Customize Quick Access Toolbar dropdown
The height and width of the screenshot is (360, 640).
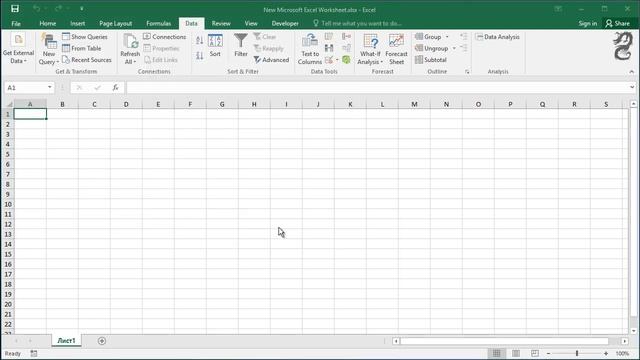tap(82, 9)
